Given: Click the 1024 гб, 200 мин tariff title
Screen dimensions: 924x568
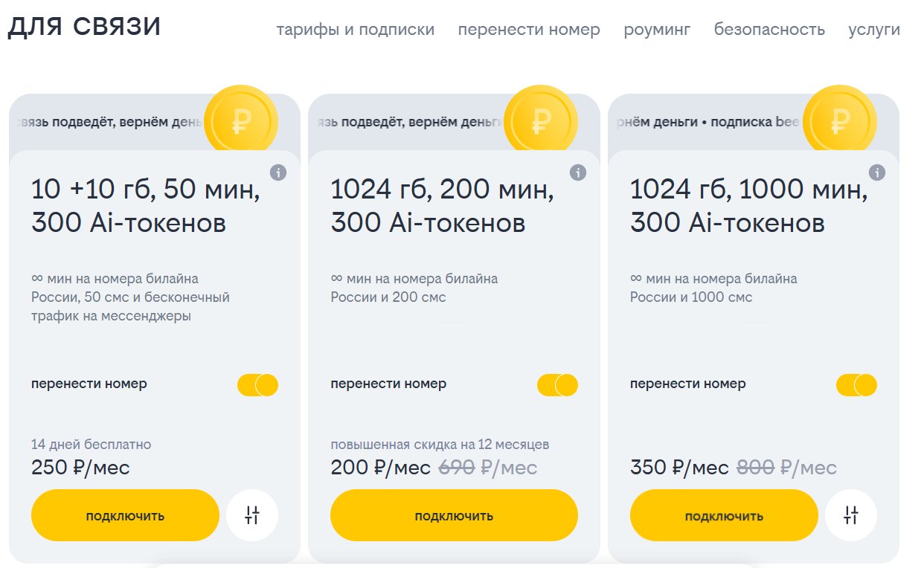Looking at the screenshot, I should click(442, 207).
